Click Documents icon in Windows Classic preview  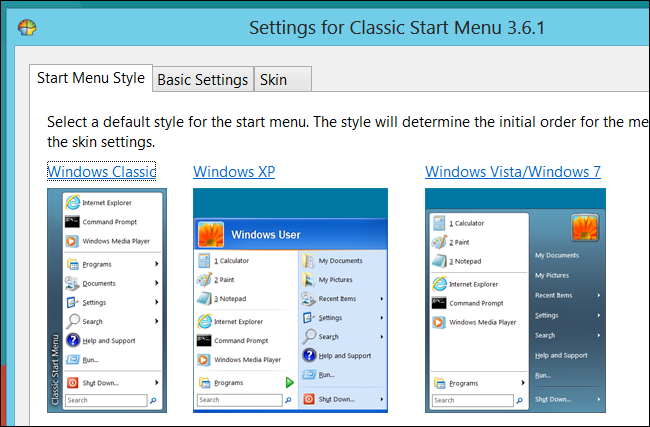pos(72,283)
